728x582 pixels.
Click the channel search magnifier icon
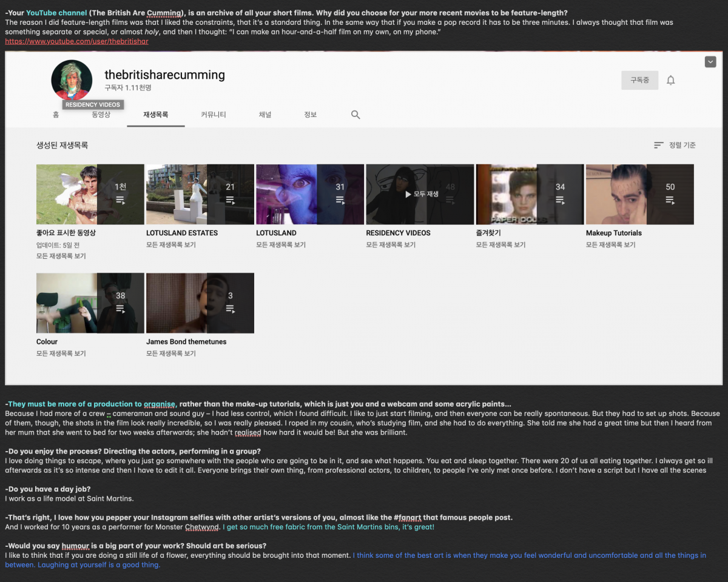(x=356, y=115)
